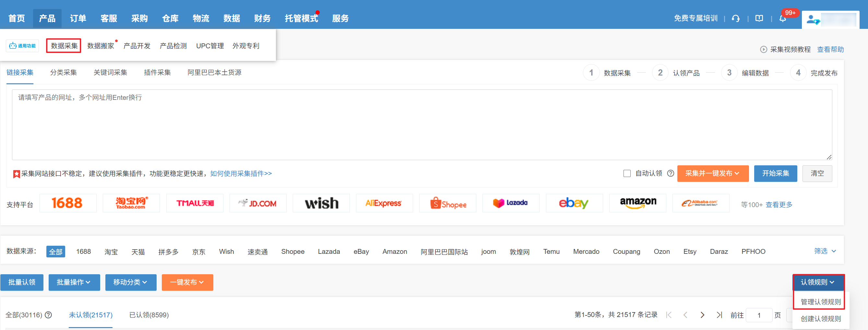
Task: Choose 管理认领规则 from the dropdown
Action: (x=820, y=302)
